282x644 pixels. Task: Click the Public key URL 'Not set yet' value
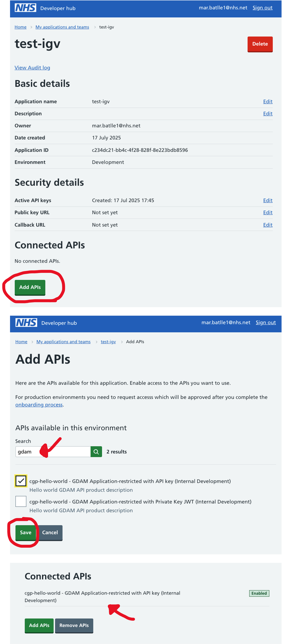pyautogui.click(x=105, y=212)
